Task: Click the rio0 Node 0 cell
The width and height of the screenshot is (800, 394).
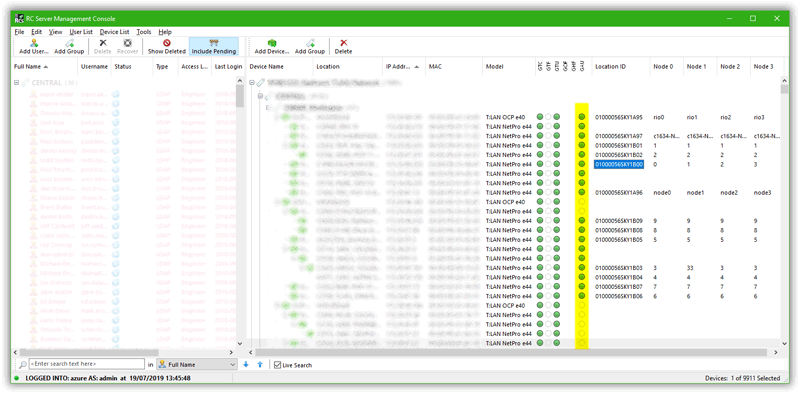Action: (x=659, y=117)
